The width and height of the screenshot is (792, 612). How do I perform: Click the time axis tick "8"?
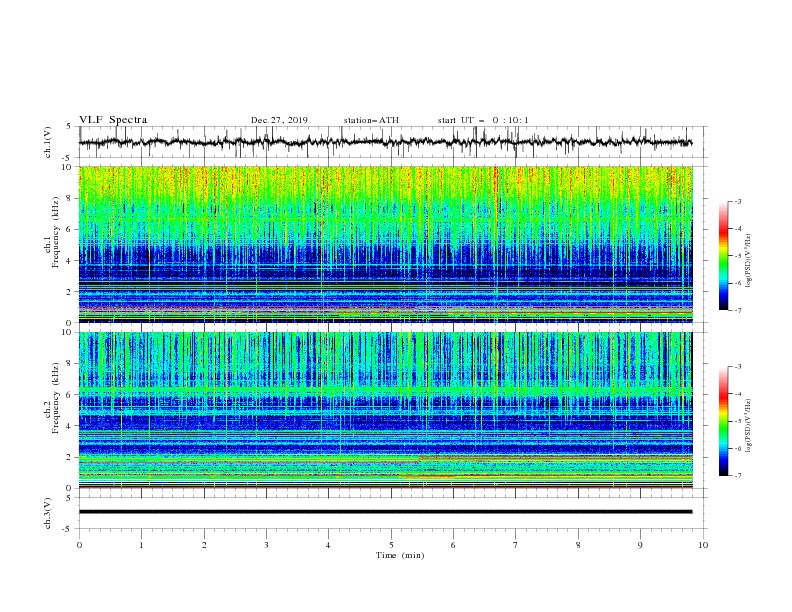tap(578, 545)
